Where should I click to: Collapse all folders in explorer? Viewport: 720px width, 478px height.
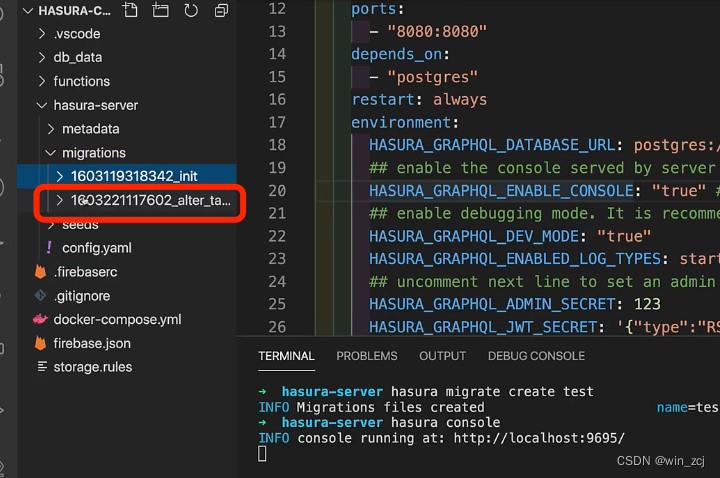221,10
